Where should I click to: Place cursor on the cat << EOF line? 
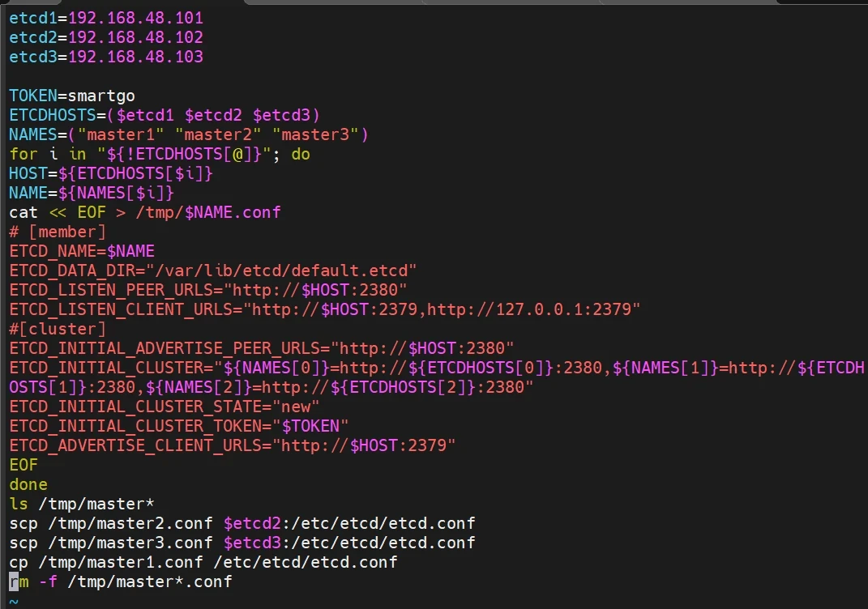tap(144, 212)
